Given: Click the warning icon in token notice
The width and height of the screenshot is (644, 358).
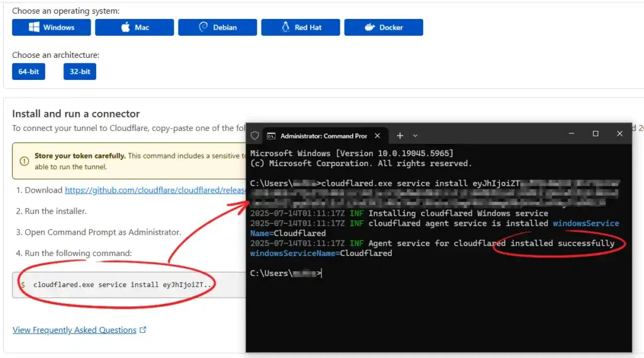Looking at the screenshot, I should (x=25, y=160).
